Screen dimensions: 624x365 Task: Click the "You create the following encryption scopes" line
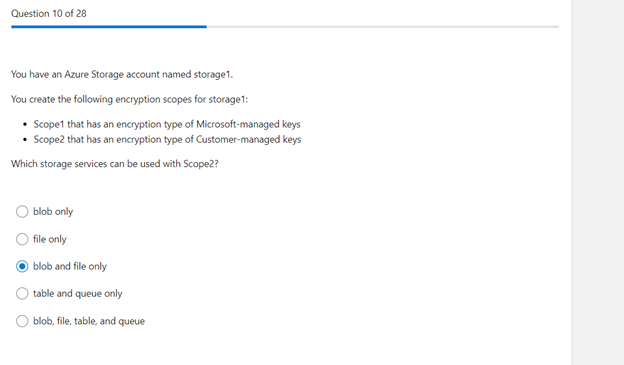129,99
